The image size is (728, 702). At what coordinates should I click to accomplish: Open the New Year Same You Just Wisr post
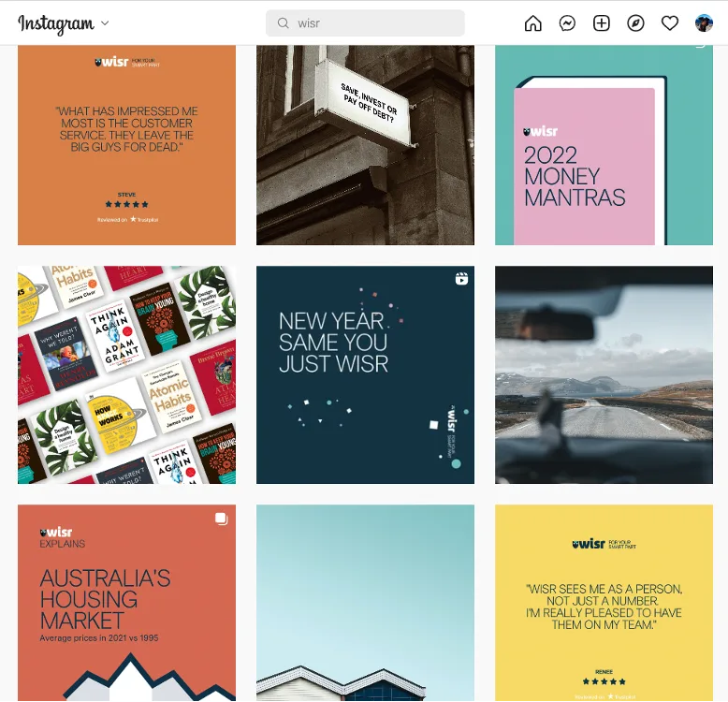(x=365, y=374)
